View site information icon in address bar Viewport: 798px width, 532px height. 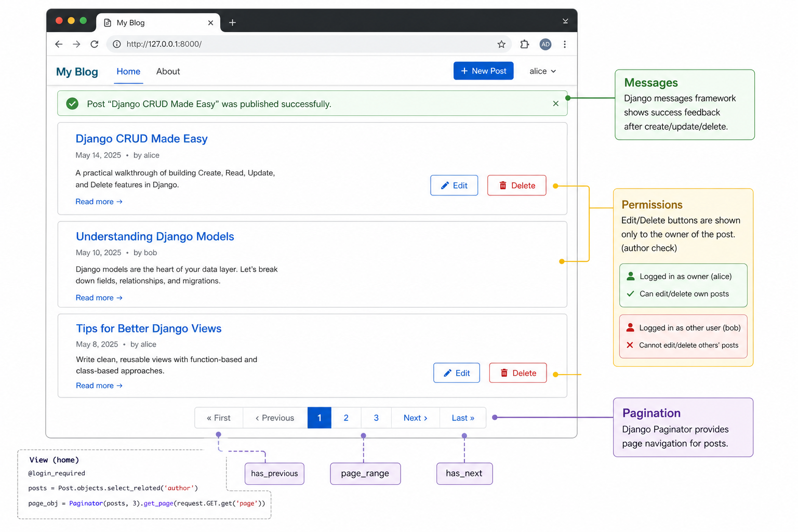[117, 44]
